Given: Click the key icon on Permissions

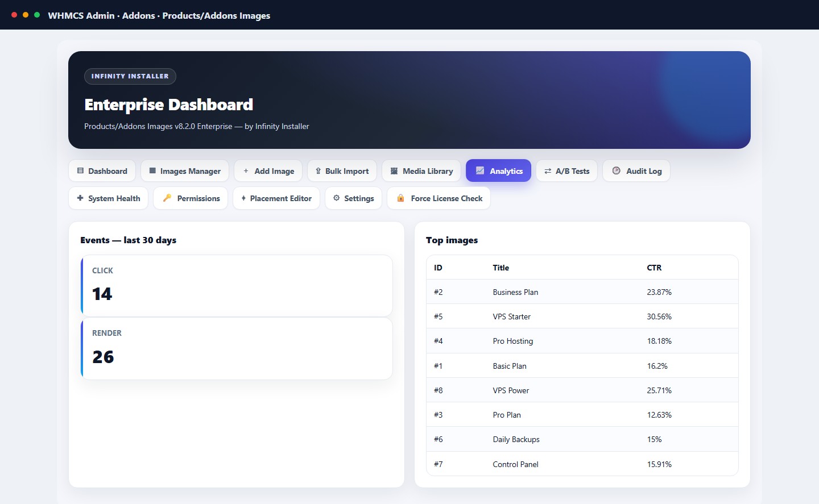Looking at the screenshot, I should click(x=167, y=198).
